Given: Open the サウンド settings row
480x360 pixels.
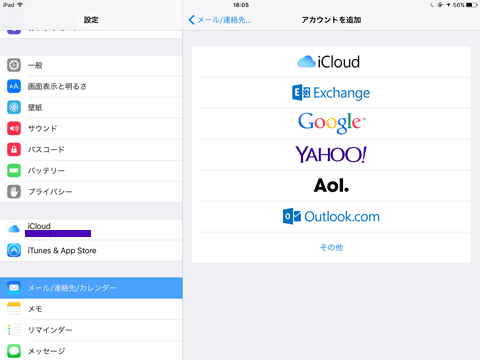Looking at the screenshot, I should pos(91,128).
